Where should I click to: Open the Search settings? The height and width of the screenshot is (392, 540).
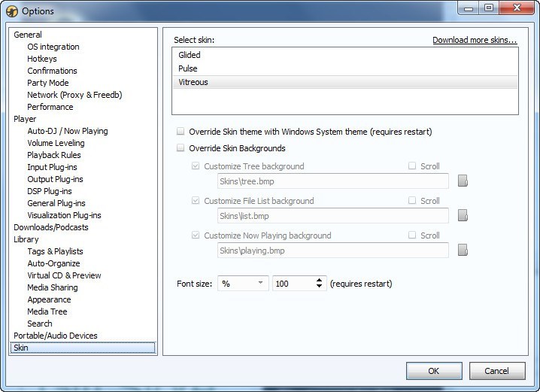(x=40, y=324)
